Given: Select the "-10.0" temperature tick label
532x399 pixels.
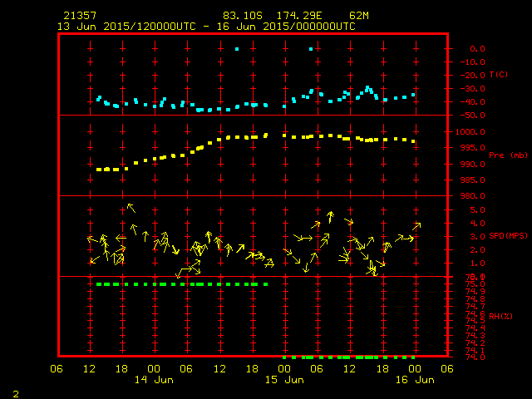Looking at the screenshot, I should coord(473,62).
